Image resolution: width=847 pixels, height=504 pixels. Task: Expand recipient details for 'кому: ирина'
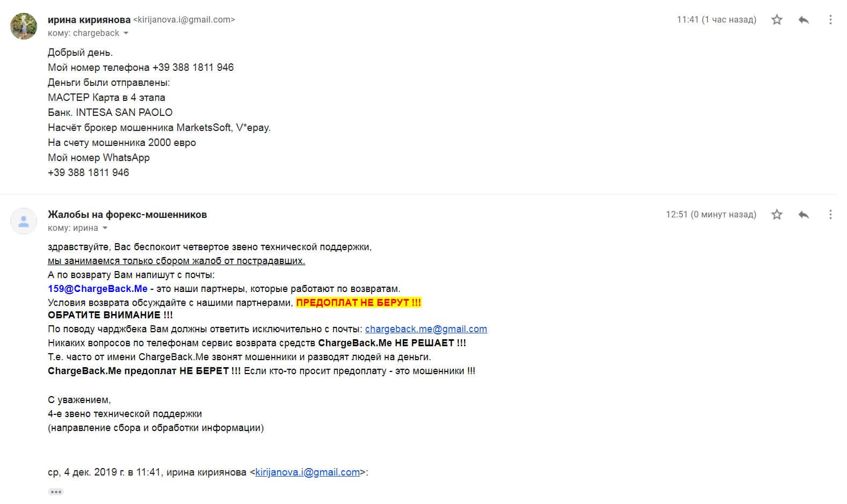(x=105, y=228)
